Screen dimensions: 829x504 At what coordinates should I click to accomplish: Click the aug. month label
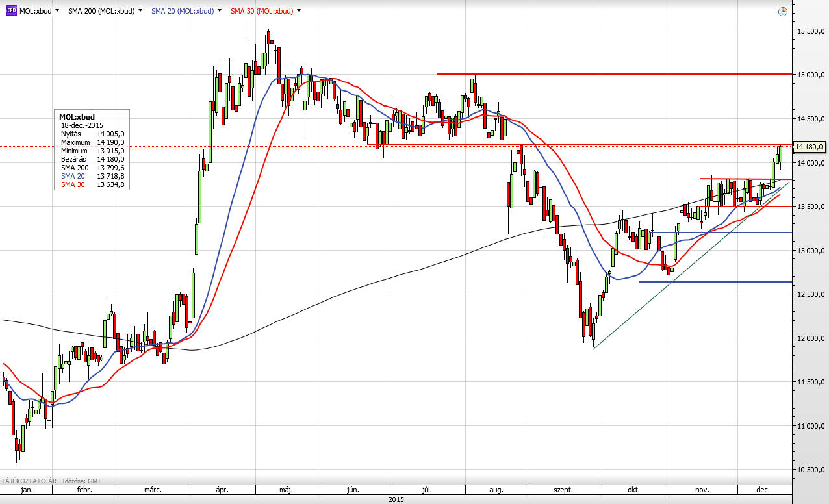tap(496, 490)
